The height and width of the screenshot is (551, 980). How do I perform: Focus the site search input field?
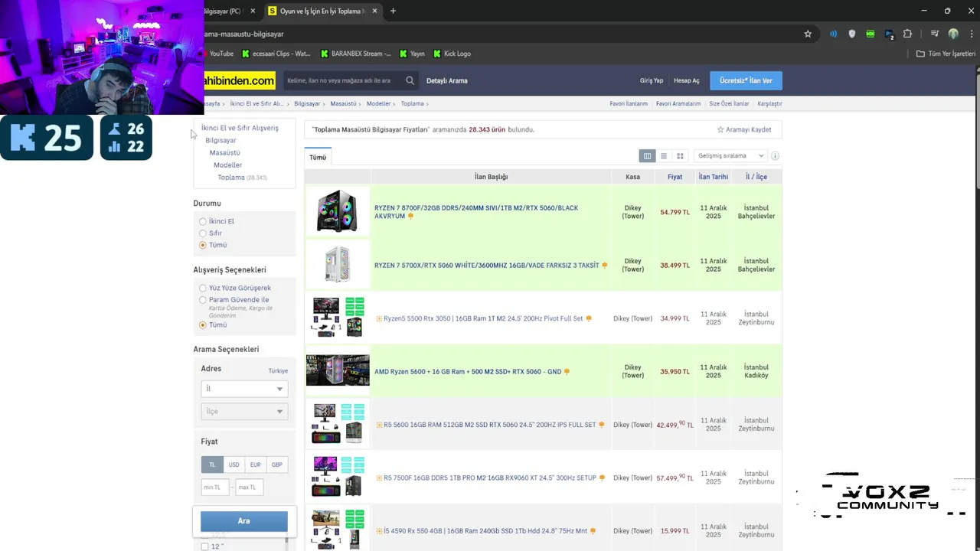coord(345,80)
